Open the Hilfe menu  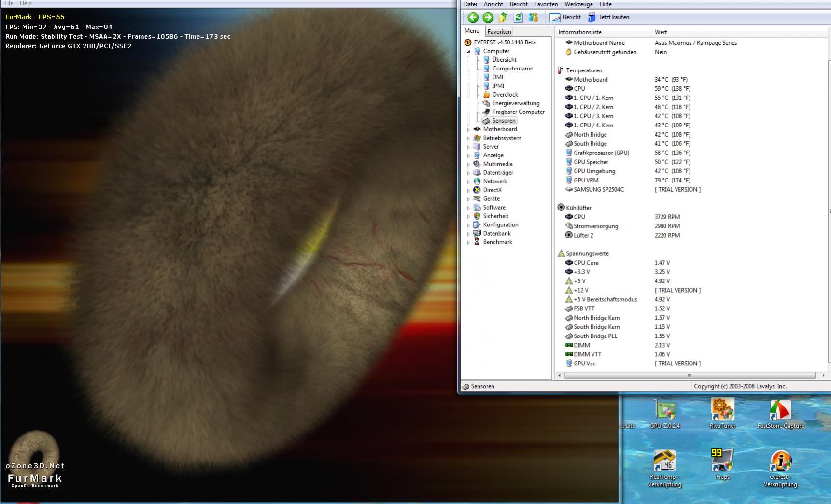(x=606, y=4)
